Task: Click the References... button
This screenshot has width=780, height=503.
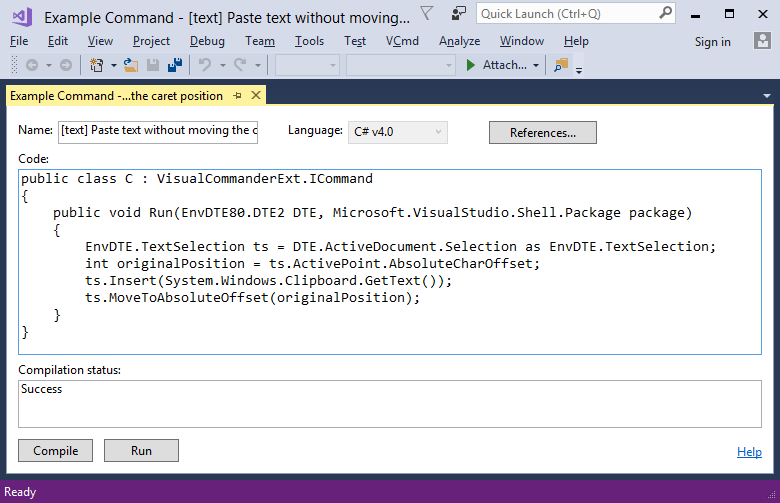Action: click(x=542, y=133)
